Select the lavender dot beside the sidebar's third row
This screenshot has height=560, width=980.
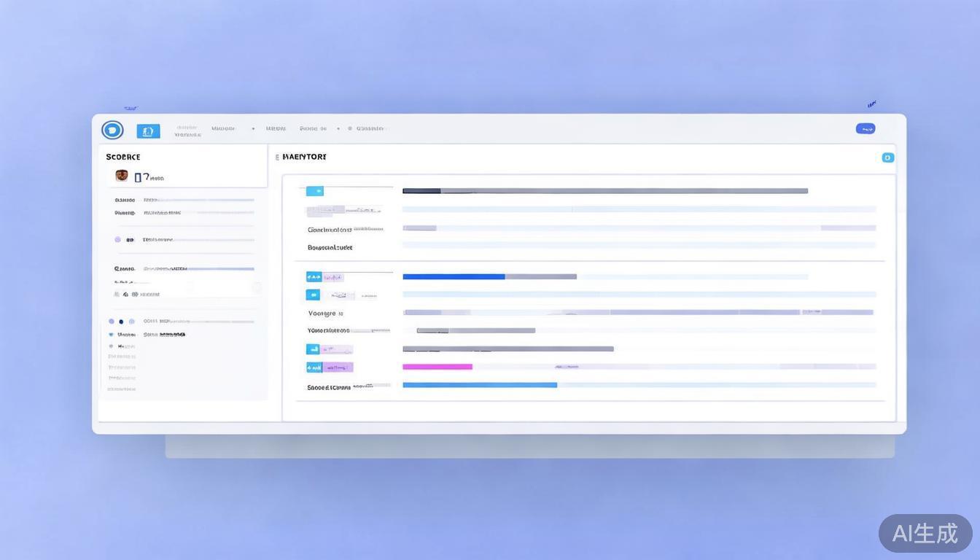[x=117, y=239]
